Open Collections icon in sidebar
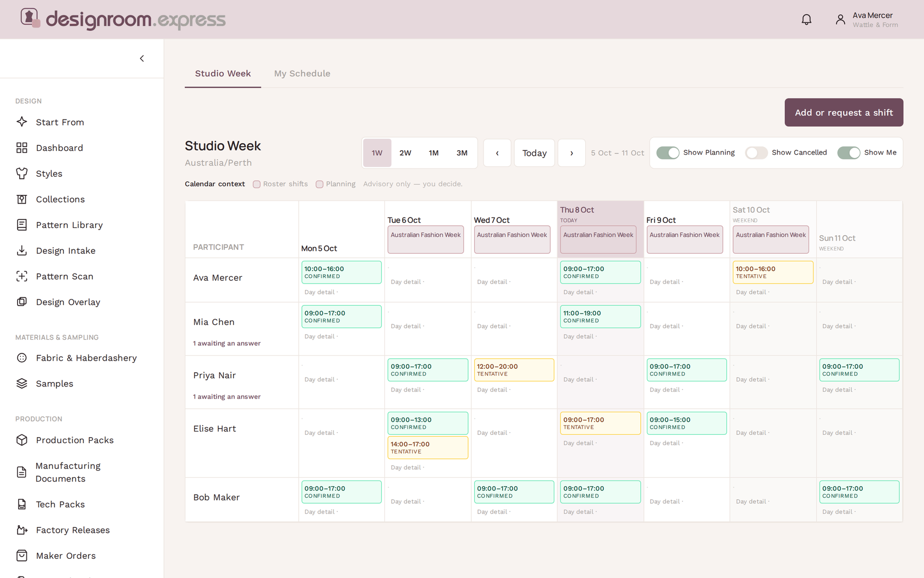The image size is (924, 578). [22, 199]
